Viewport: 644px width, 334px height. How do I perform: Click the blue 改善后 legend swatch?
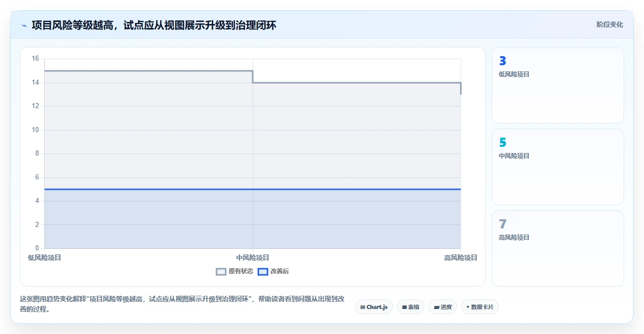pos(263,271)
